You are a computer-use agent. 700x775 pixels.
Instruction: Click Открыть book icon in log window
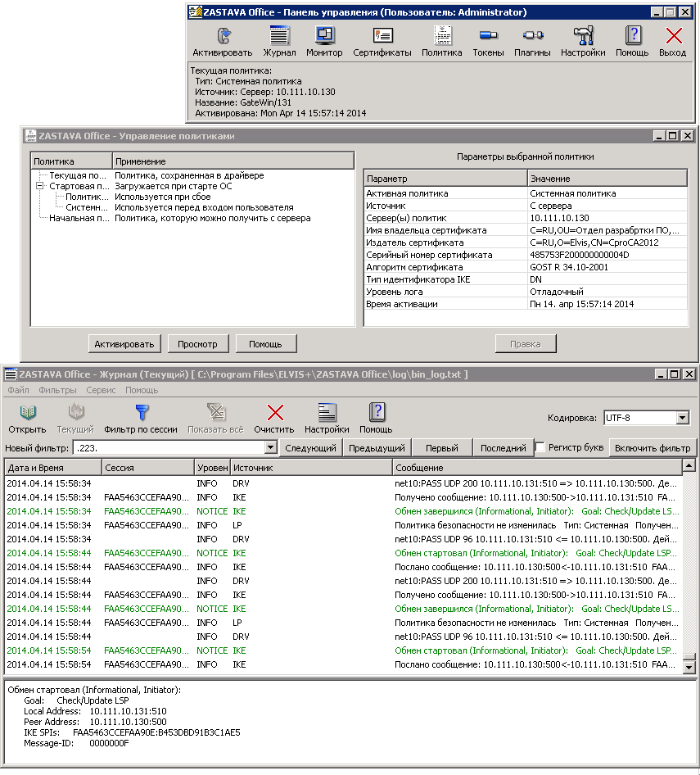tap(27, 413)
